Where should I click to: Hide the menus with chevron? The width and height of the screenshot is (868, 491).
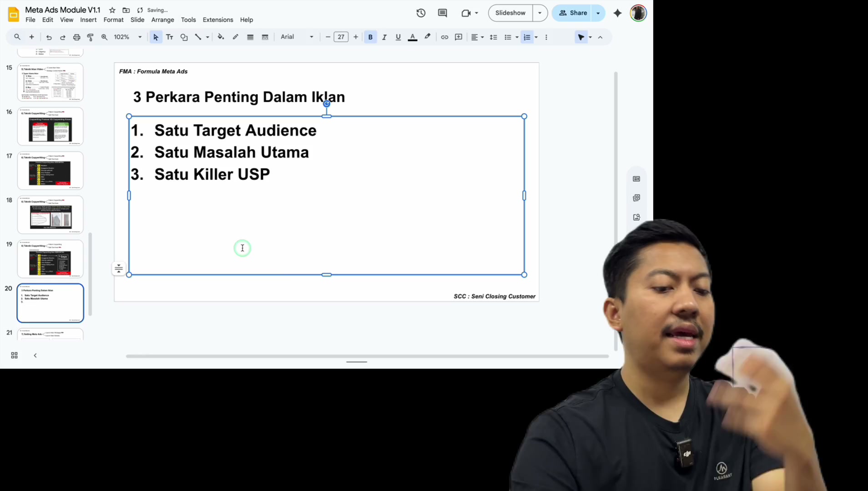pyautogui.click(x=600, y=37)
